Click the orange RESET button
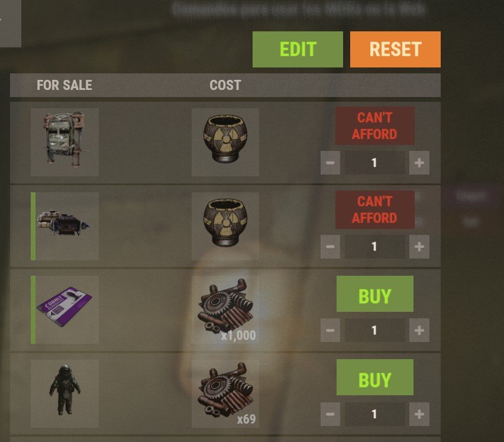Screen dimensions: 504x442 395,49
